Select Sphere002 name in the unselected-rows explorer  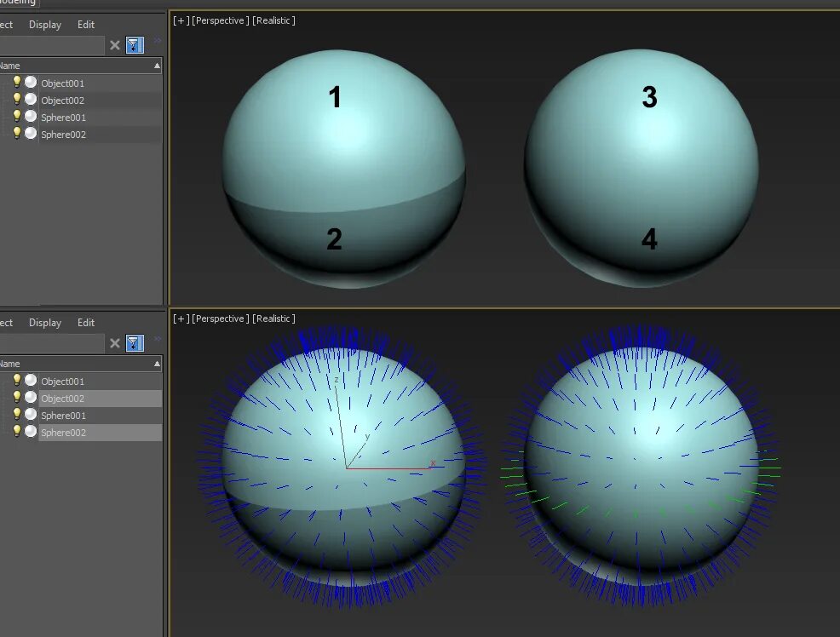point(63,135)
